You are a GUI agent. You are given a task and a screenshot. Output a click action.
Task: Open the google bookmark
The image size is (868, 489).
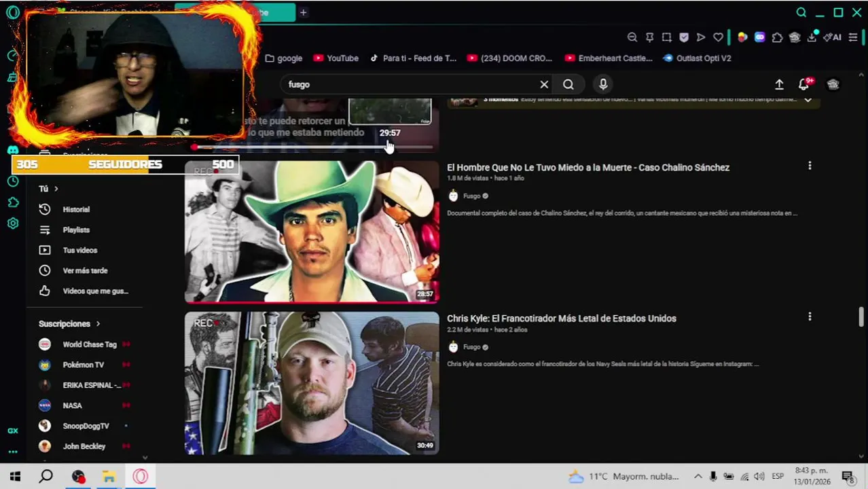(x=283, y=58)
